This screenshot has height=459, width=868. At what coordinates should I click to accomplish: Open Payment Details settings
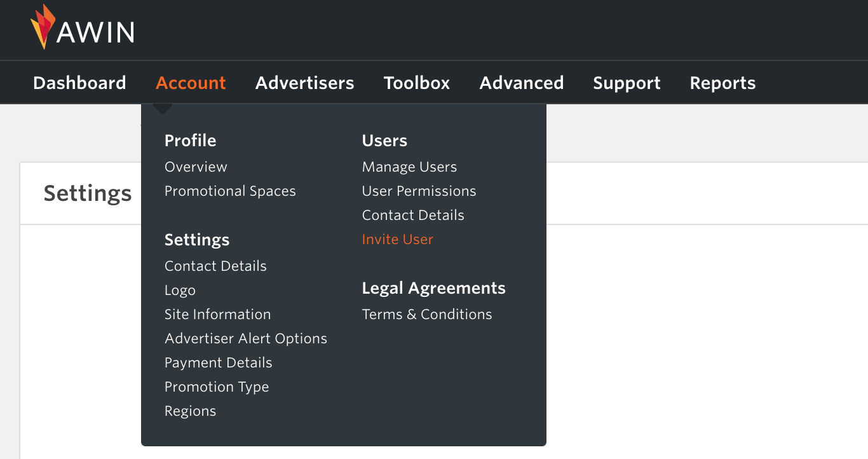218,362
